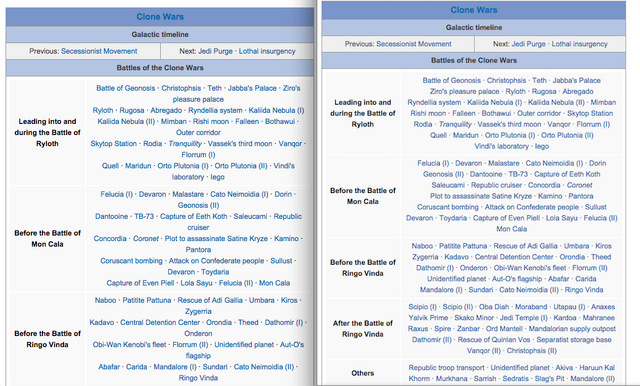Open Aut-O's flagship in right navbox
The height and width of the screenshot is (386, 640).
point(517,279)
